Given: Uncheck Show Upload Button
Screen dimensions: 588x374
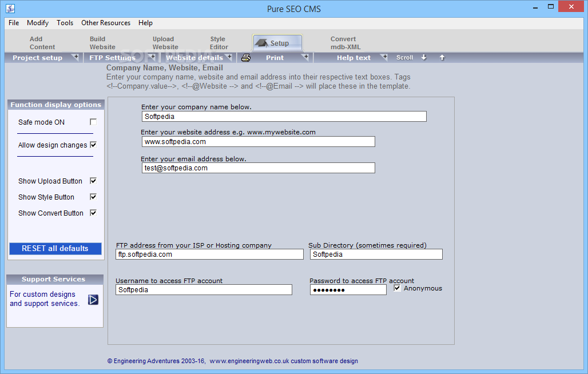Looking at the screenshot, I should [93, 181].
